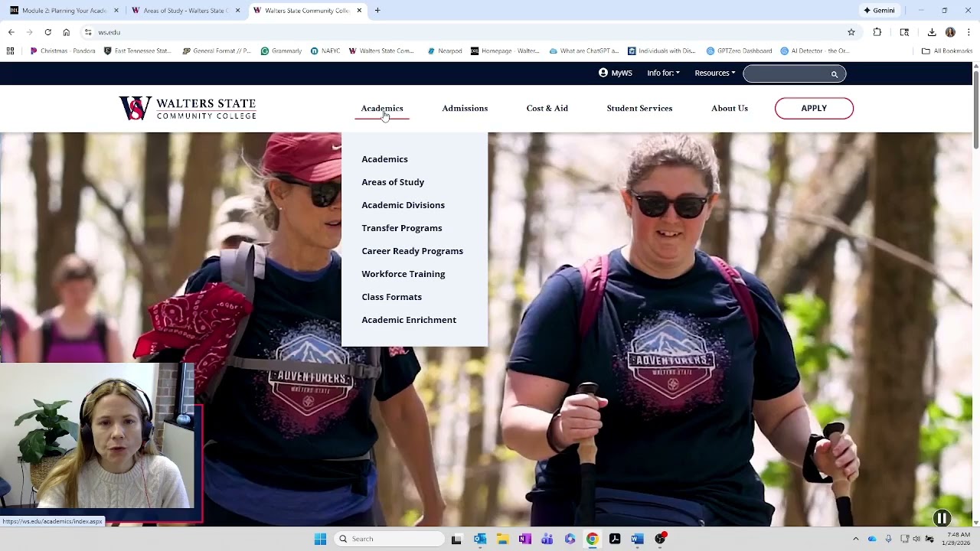This screenshot has height=551, width=980.
Task: Select Transfer Programs in dropdown
Action: point(402,228)
